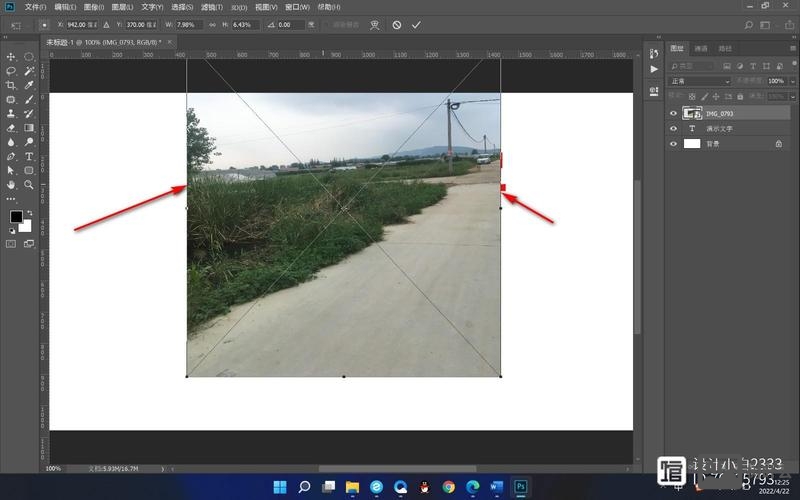The height and width of the screenshot is (500, 800).
Task: Select the Eyedropper tool
Action: pos(29,86)
